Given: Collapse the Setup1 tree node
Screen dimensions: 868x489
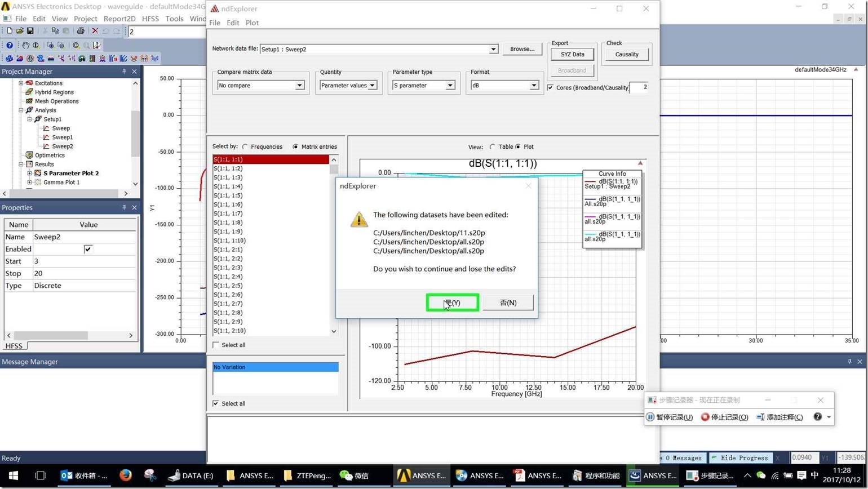Looking at the screenshot, I should [30, 119].
